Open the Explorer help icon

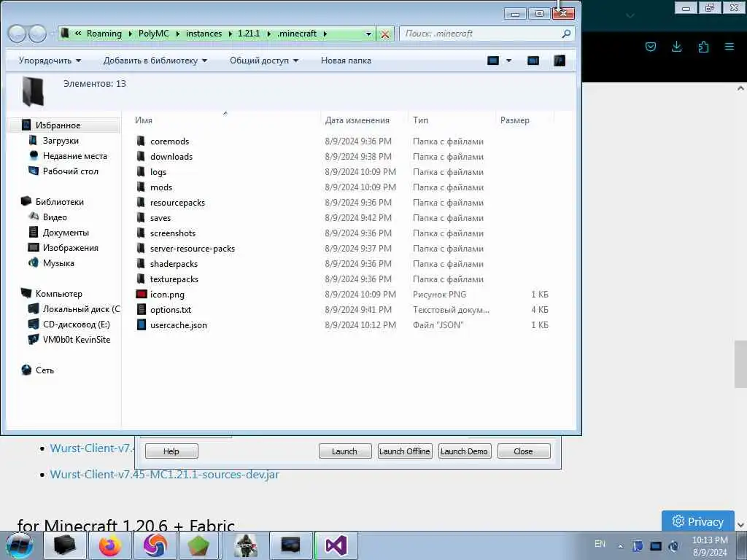click(x=560, y=61)
